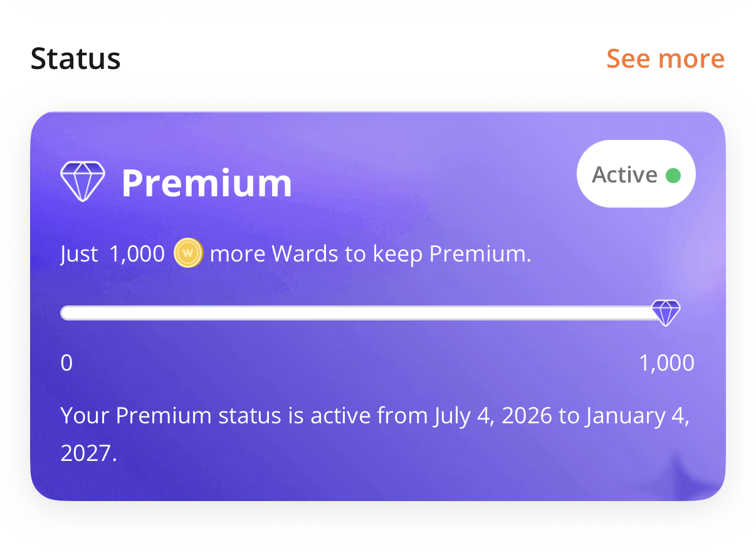Click the word Active in the badge
Viewport: 756px width, 555px height.
[x=625, y=175]
